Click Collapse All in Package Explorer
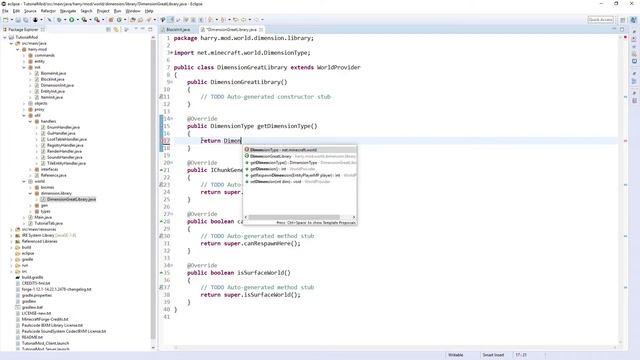 [108, 29]
